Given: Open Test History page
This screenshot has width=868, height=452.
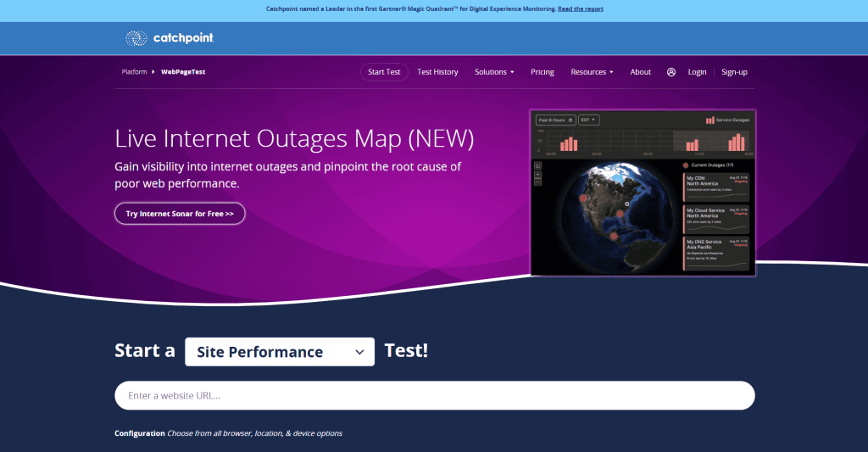Looking at the screenshot, I should (x=437, y=72).
